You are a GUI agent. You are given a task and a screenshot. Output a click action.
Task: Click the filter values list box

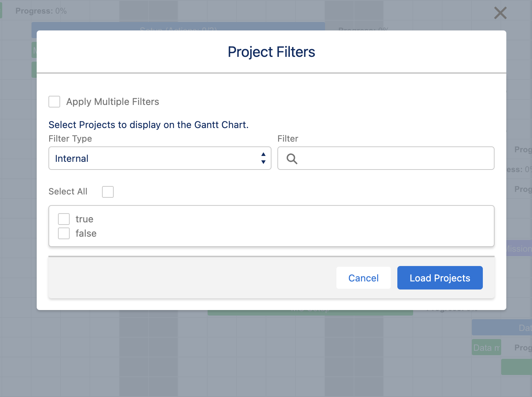tap(272, 226)
